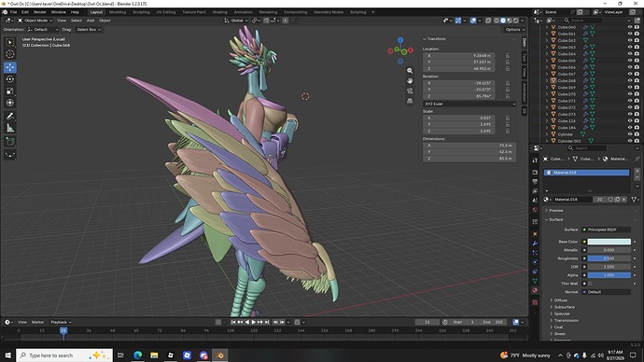
Task: Select the Cursor tool in left toolbar
Action: [x=10, y=54]
